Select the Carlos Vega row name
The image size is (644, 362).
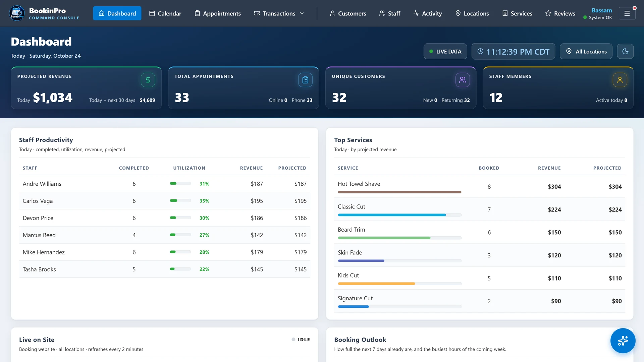tap(38, 201)
